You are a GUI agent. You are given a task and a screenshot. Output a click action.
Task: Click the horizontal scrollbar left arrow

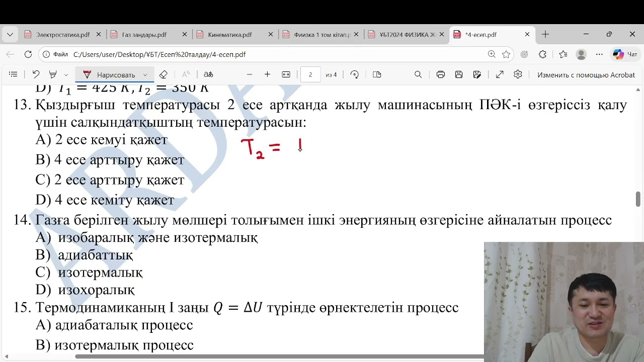(6, 356)
